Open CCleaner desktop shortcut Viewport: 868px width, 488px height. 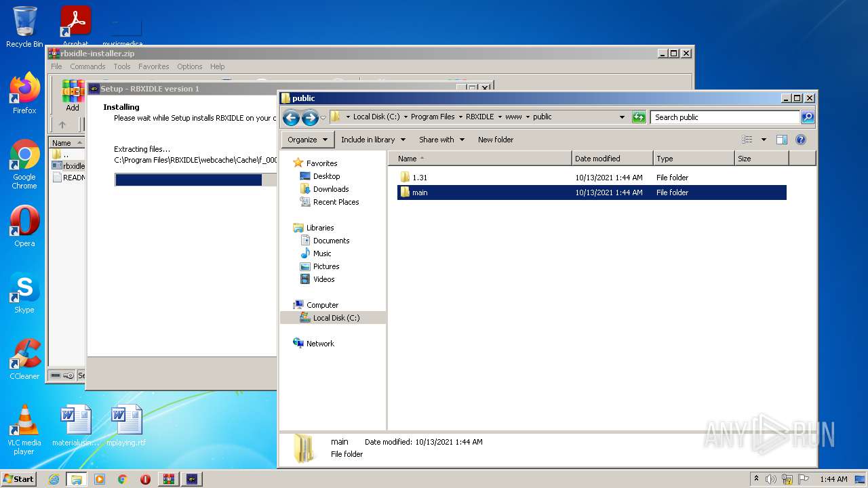[x=24, y=359]
